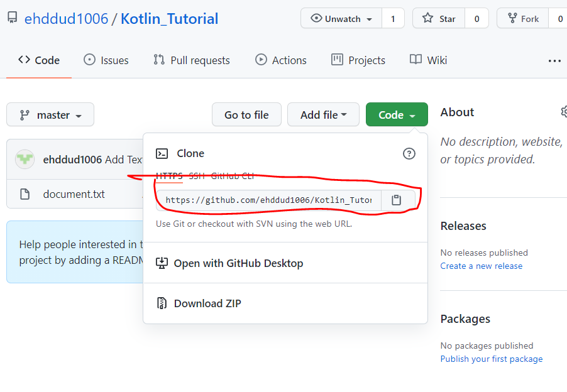The image size is (567, 392).
Task: Click the star count 0
Action: point(476,18)
